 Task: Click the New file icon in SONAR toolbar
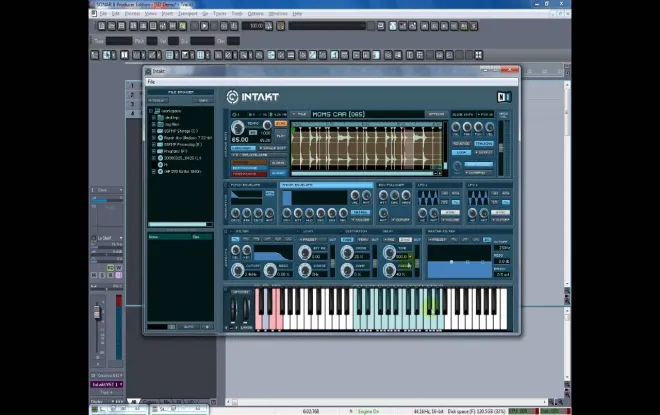pyautogui.click(x=101, y=26)
